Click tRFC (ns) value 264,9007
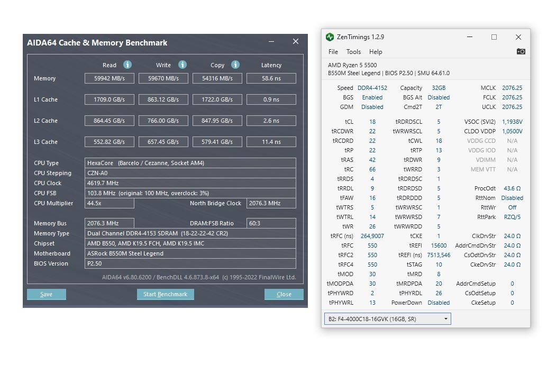Screen dimensions: 547x392 pyautogui.click(x=372, y=236)
